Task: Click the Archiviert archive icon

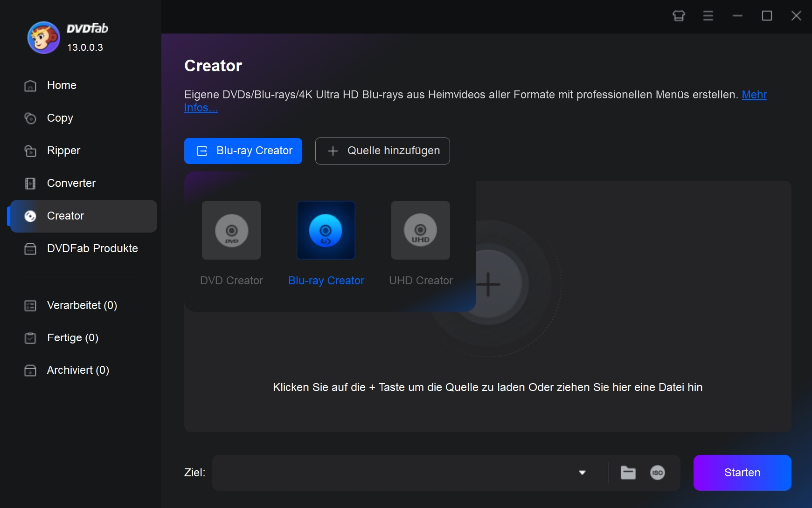Action: tap(30, 371)
